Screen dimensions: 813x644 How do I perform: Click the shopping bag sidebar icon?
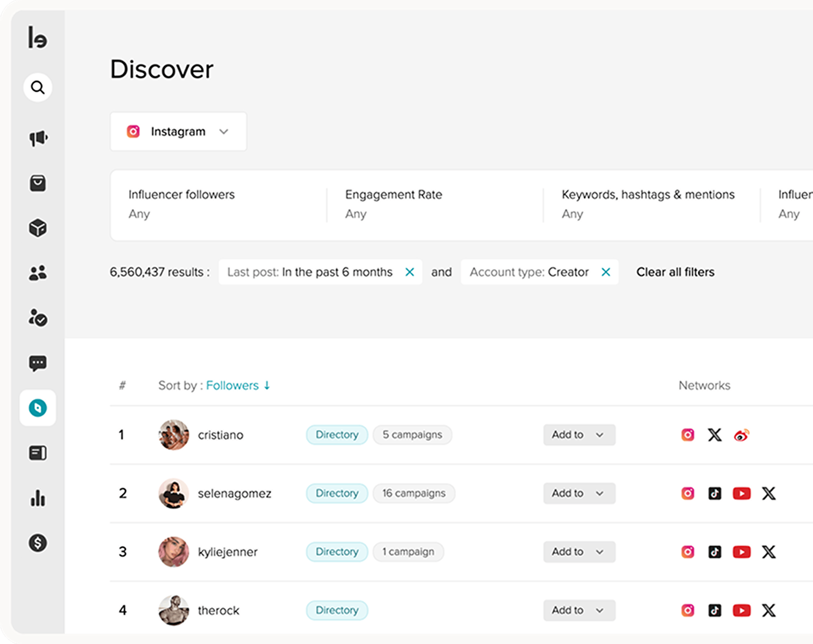point(38,183)
